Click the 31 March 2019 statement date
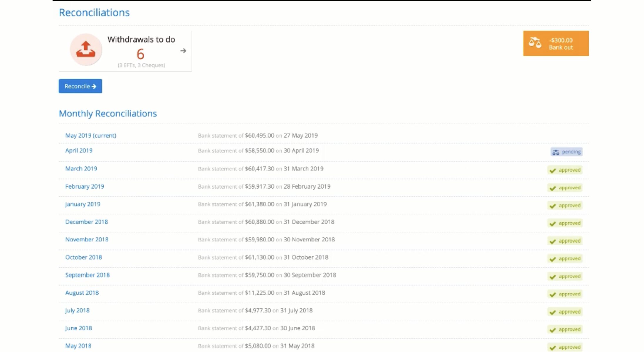Screen dimensions: 644x352 pyautogui.click(x=303, y=169)
